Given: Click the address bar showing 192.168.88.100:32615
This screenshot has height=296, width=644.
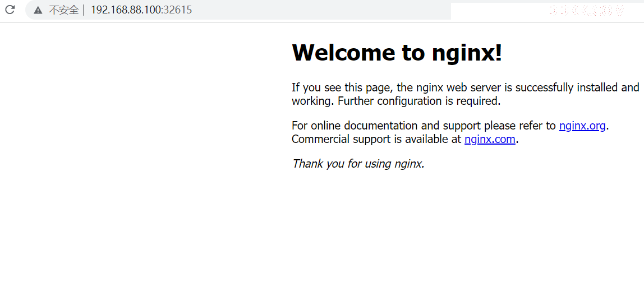Looking at the screenshot, I should tap(238, 10).
